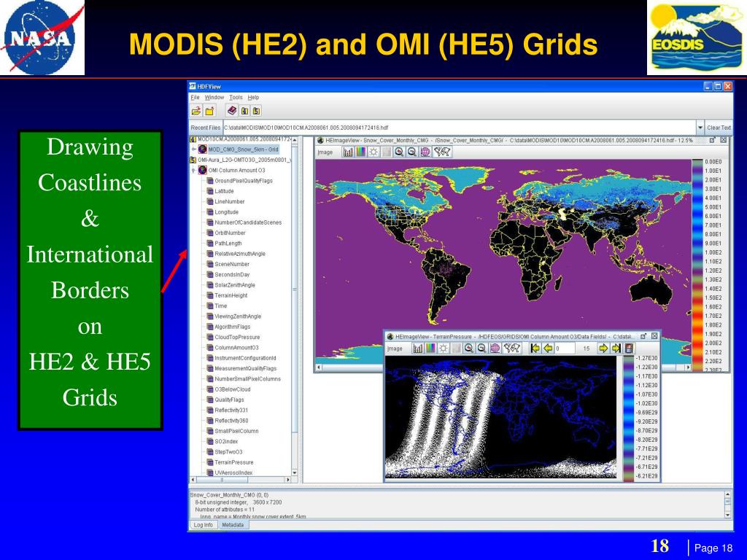Expand the MOD_CMG_Snow_5km Grid node

(x=193, y=149)
